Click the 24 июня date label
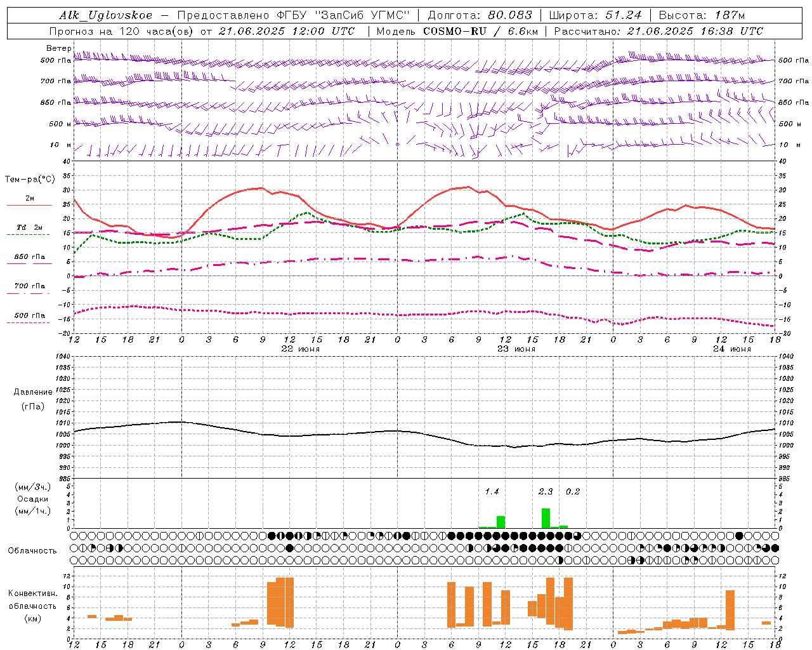This screenshot has height=650, width=812. (x=732, y=349)
